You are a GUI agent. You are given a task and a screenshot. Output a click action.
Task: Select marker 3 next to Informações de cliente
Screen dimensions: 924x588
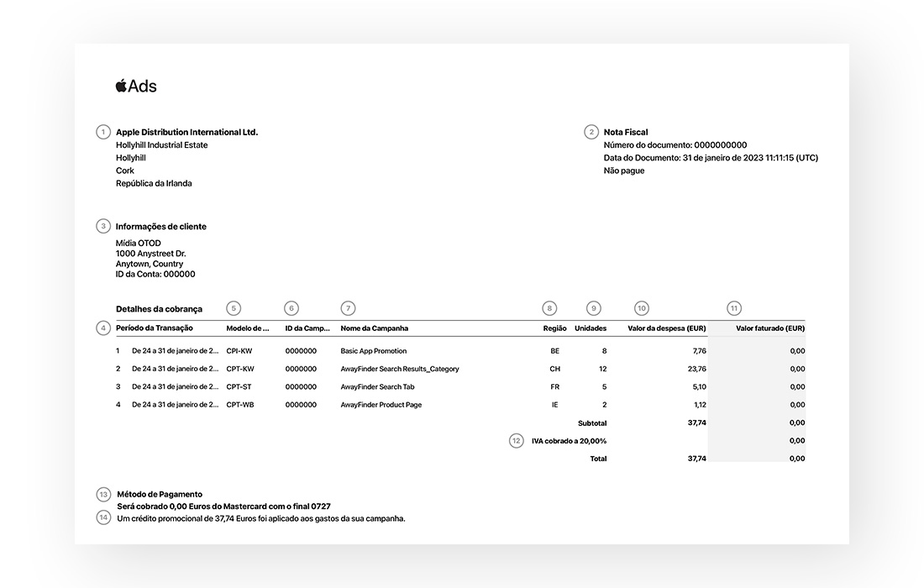tap(103, 226)
